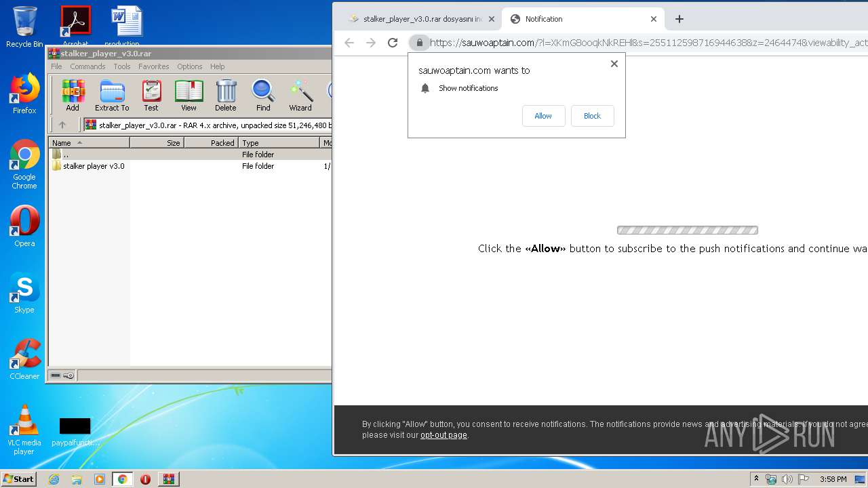Viewport: 868px width, 488px height.
Task: Open VLC media player shortcut
Action: pos(24,430)
